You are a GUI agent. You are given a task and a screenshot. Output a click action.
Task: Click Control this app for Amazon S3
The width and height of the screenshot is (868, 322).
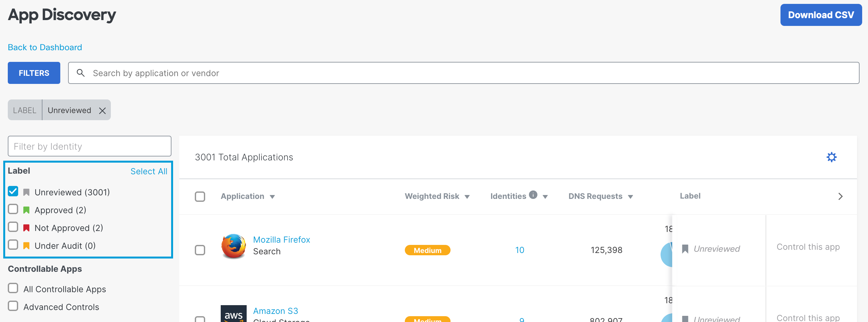[x=808, y=317]
